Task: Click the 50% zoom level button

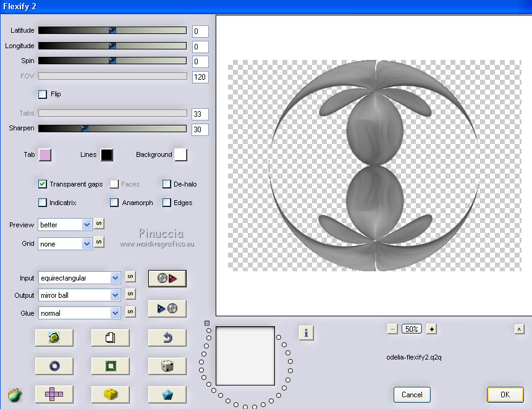Action: pos(412,329)
